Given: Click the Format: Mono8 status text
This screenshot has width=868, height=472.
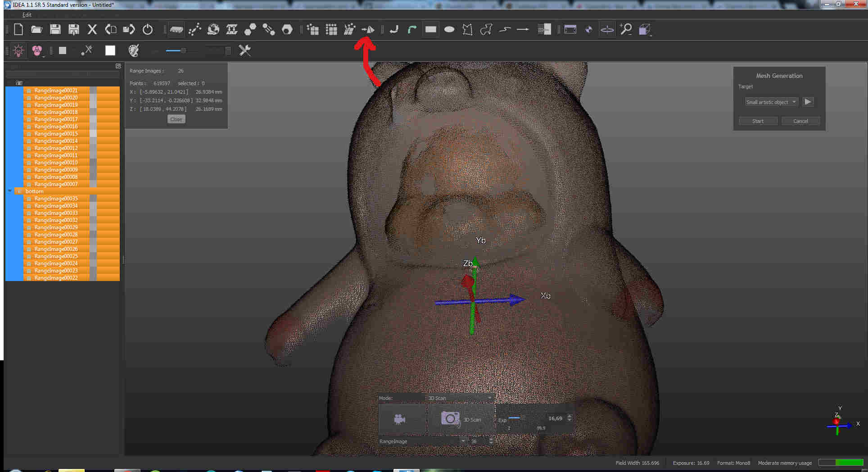Looking at the screenshot, I should pos(733,463).
